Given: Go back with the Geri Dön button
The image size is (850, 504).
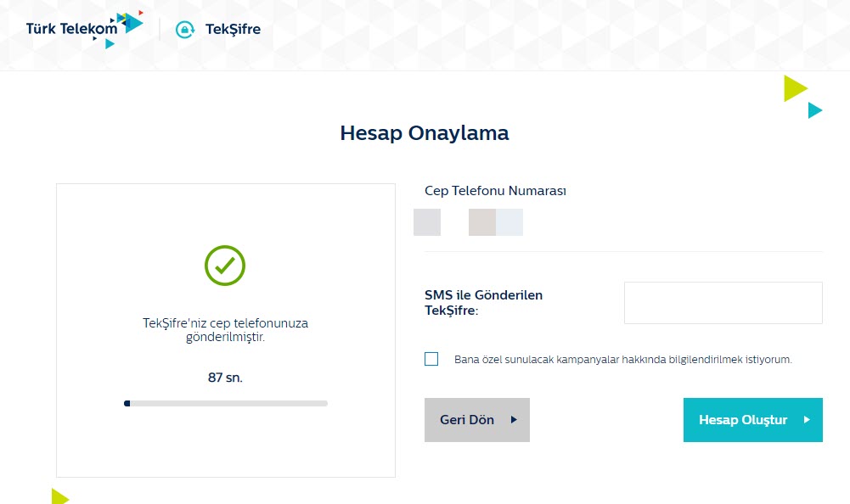Looking at the screenshot, I should click(x=476, y=420).
